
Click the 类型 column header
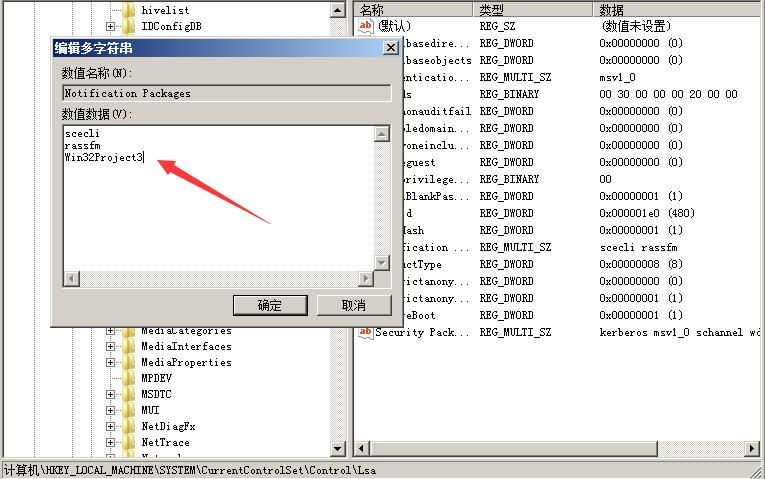click(532, 9)
